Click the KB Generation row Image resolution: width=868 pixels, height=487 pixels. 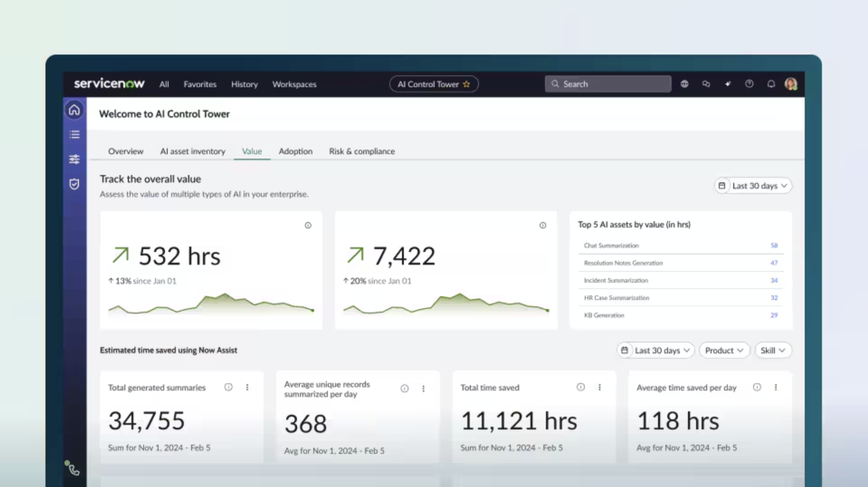[x=681, y=315]
